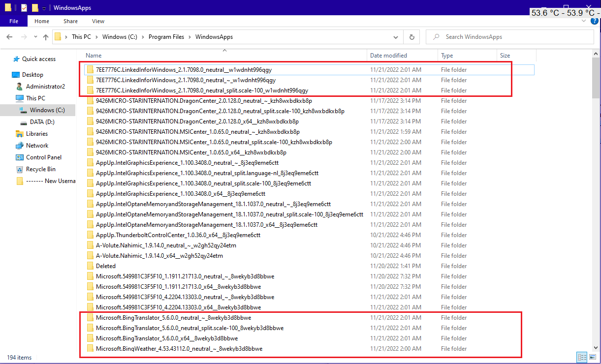Go up one folder level
The height and width of the screenshot is (364, 601).
pyautogui.click(x=46, y=37)
